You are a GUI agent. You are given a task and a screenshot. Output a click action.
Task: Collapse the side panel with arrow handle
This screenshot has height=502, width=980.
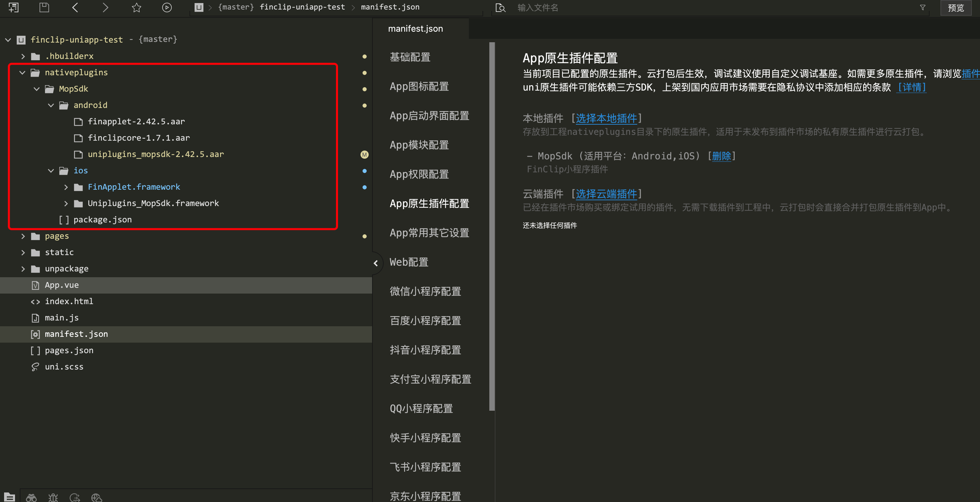[x=376, y=263]
